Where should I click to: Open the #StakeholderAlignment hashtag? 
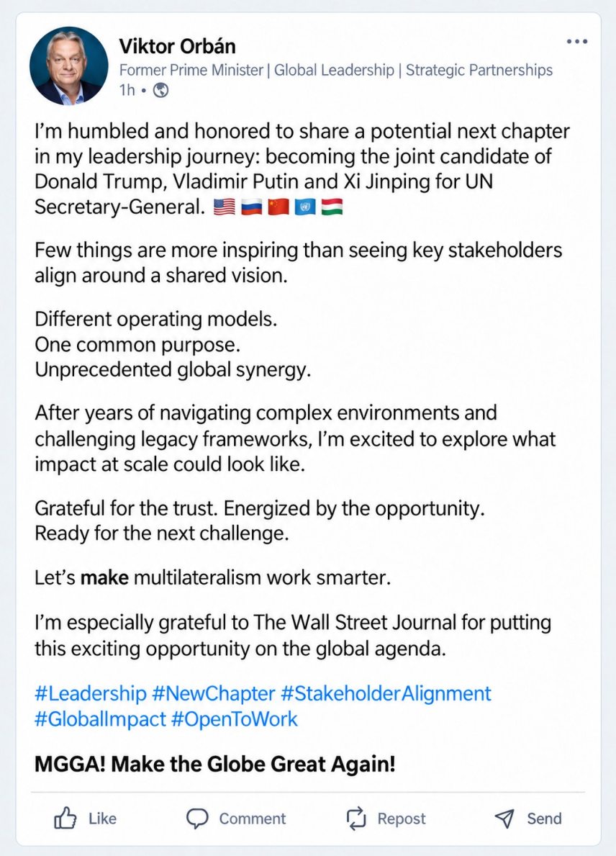(x=386, y=693)
